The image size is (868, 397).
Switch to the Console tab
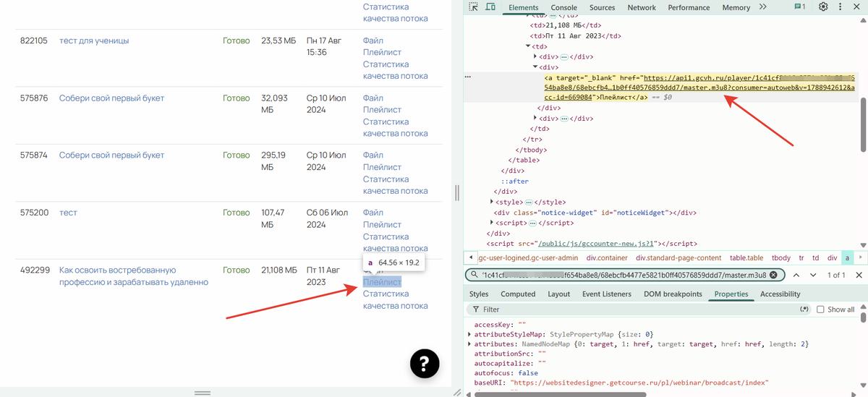click(x=564, y=7)
